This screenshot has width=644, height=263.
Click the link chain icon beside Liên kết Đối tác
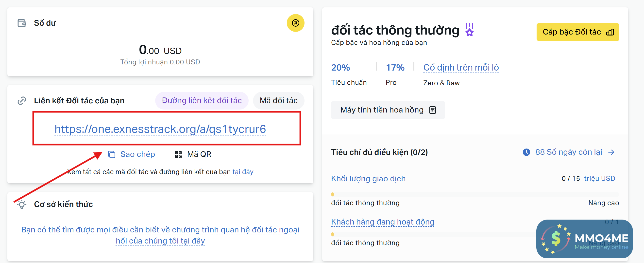22,101
